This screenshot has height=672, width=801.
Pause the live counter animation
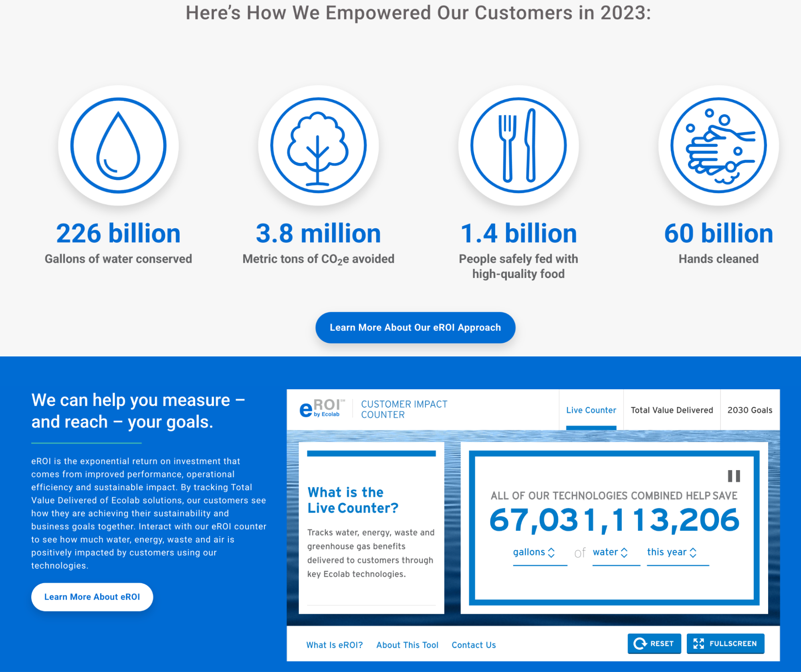coord(734,476)
